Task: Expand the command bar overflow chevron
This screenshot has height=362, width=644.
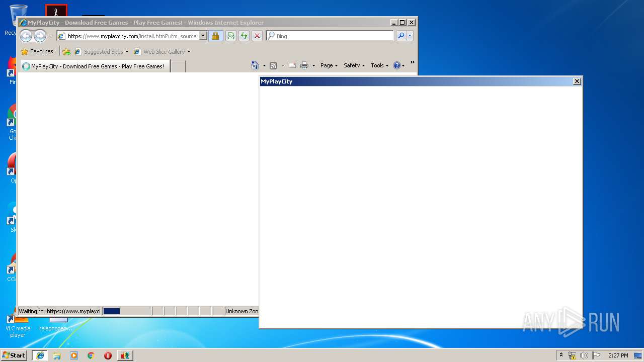Action: click(x=412, y=62)
